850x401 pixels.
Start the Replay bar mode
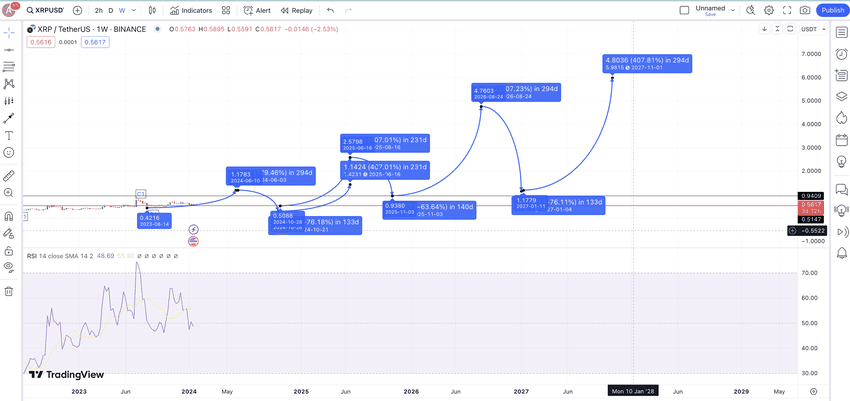pyautogui.click(x=297, y=10)
